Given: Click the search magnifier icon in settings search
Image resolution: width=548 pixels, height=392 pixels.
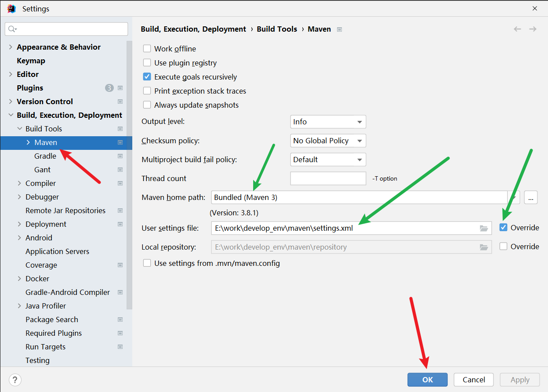Looking at the screenshot, I should tap(12, 29).
